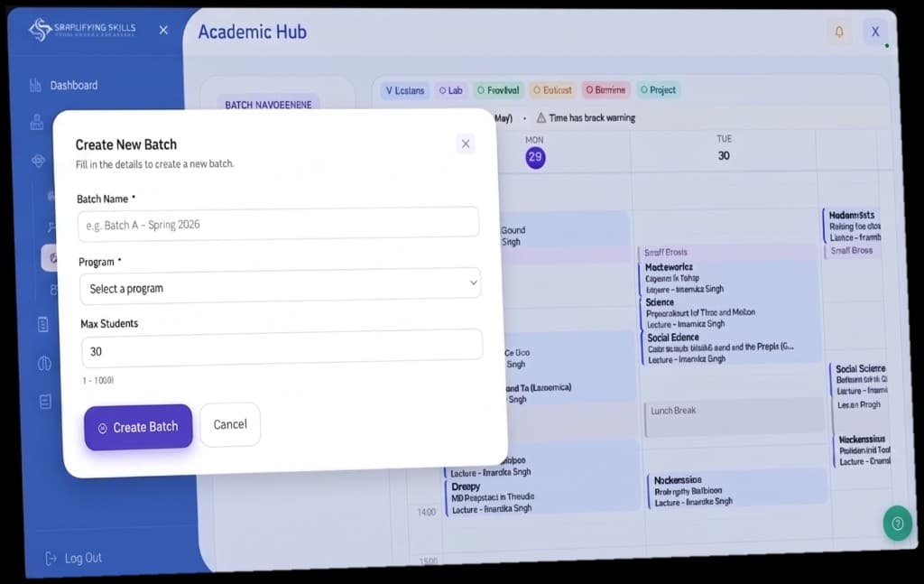Open Tuesday's first event below Staff Break

(726, 278)
